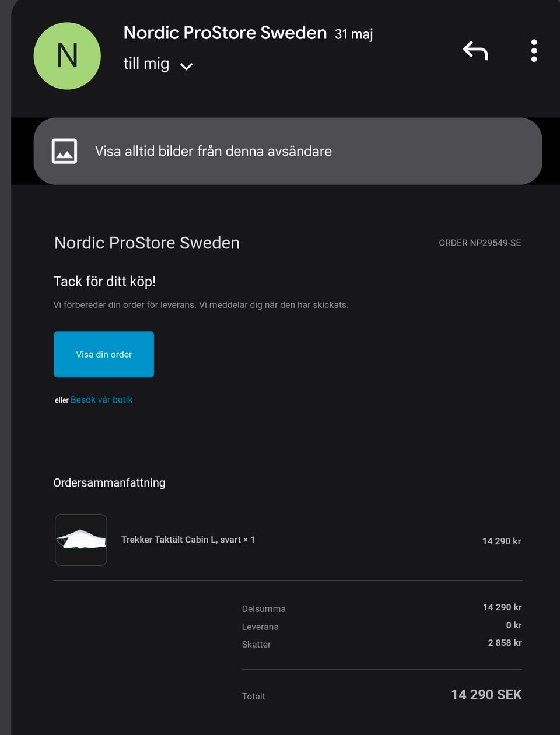This screenshot has height=735, width=560.
Task: Tap the delivery cost 0 kr
Action: click(x=514, y=625)
